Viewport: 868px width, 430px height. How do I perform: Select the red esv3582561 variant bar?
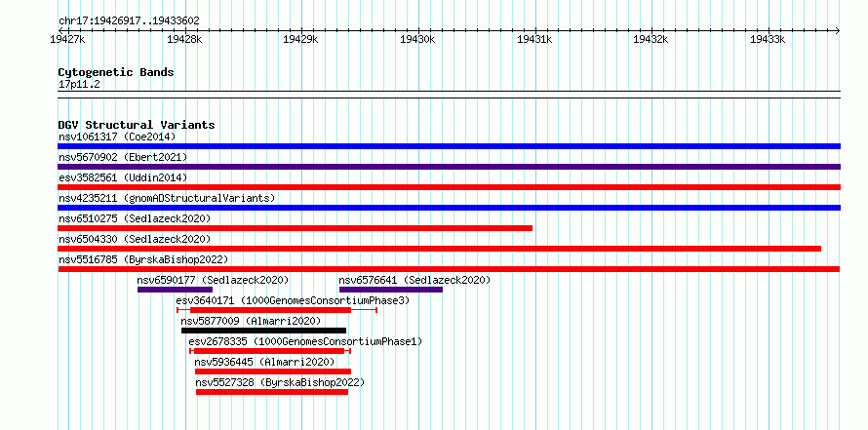pyautogui.click(x=449, y=187)
